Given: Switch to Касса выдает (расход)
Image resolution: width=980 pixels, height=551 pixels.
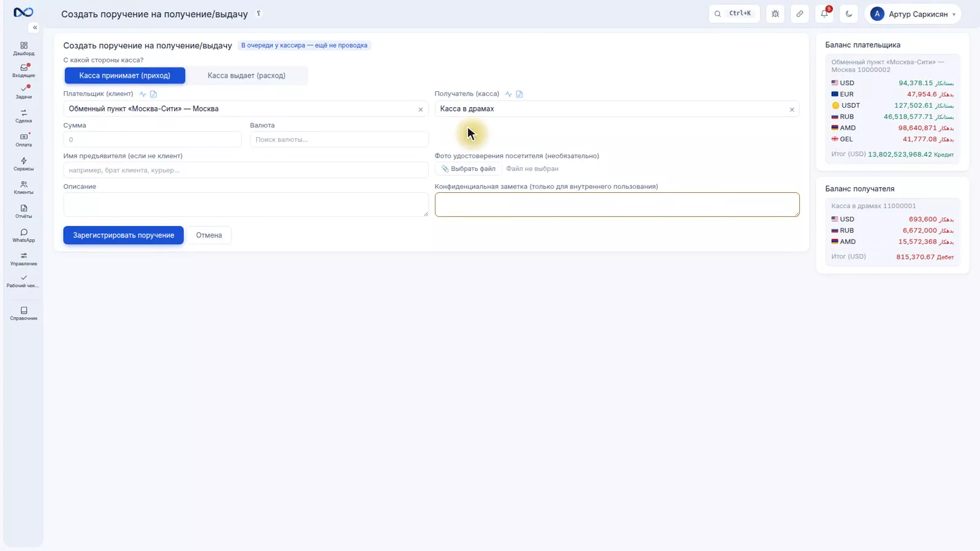Looking at the screenshot, I should click(246, 75).
